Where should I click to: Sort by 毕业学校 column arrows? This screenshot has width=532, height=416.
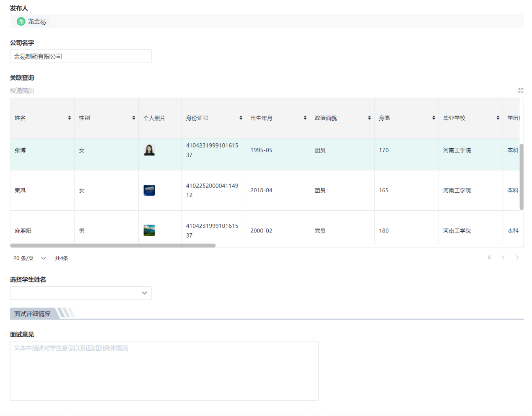pos(498,118)
